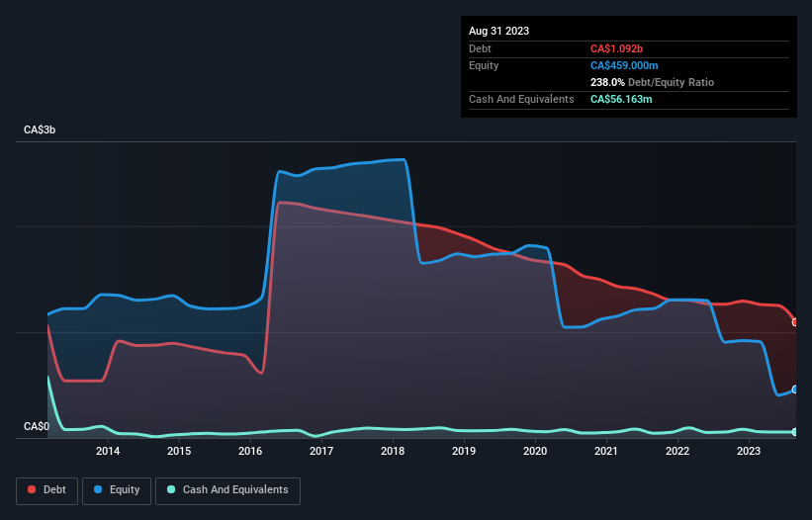Select the 2023 x-axis label

pyautogui.click(x=749, y=451)
